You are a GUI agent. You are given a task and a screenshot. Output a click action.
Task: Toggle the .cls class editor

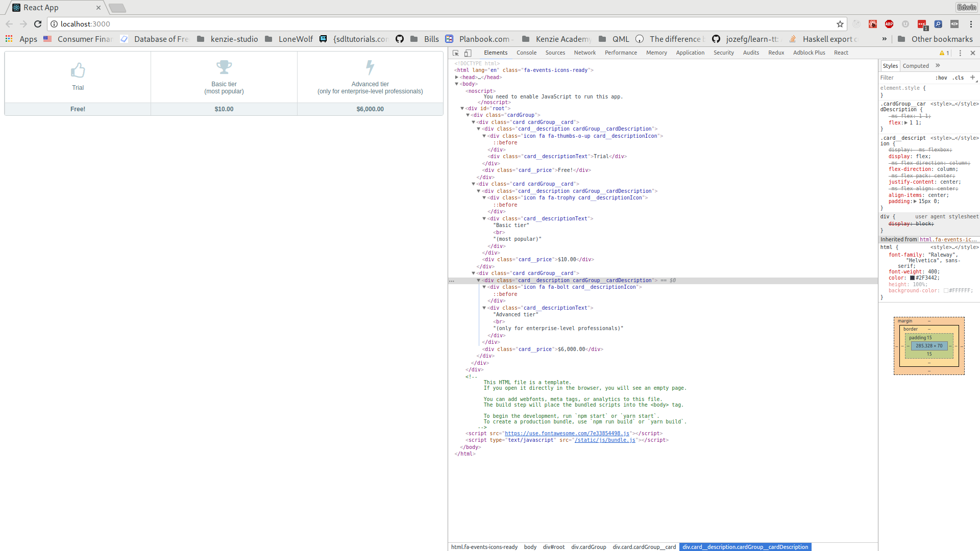(x=958, y=78)
